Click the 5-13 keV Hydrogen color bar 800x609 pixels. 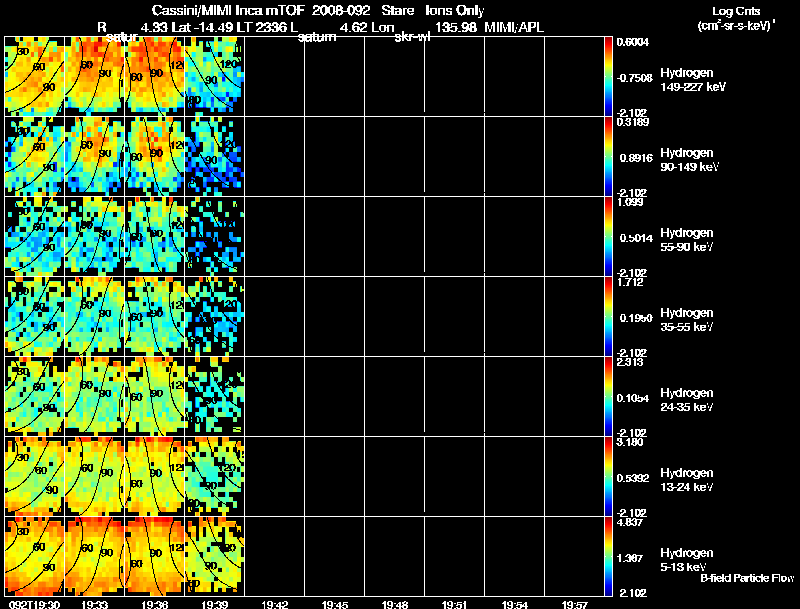click(609, 556)
